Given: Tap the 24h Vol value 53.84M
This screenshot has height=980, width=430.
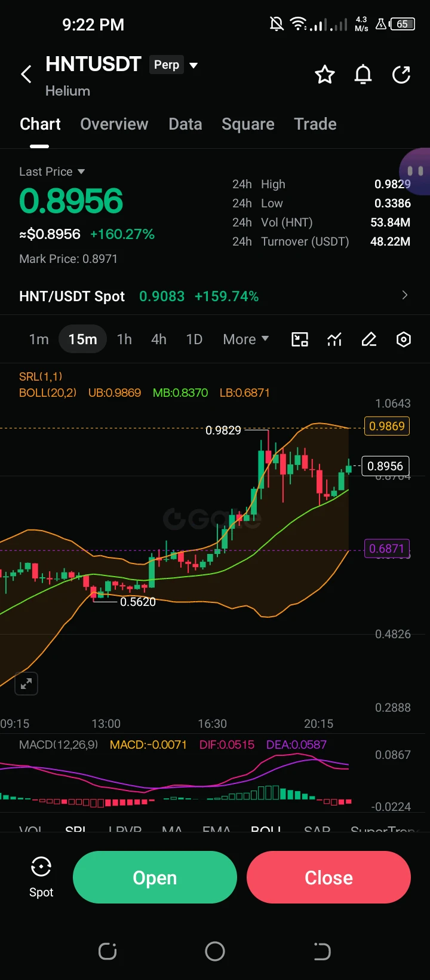Looking at the screenshot, I should 390,222.
